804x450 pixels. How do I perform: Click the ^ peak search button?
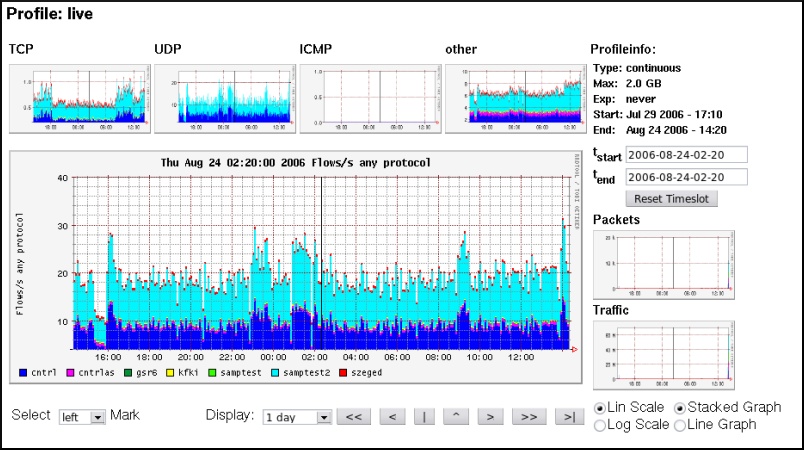tap(455, 417)
